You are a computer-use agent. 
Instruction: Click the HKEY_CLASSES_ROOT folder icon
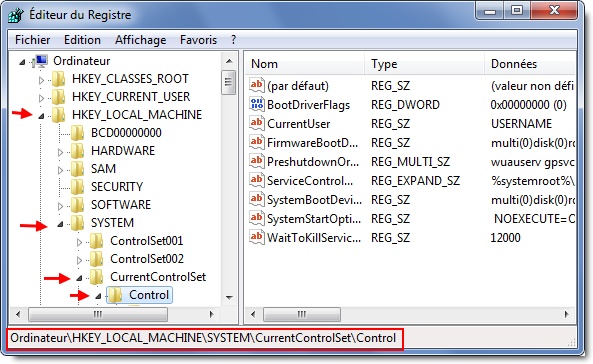(x=59, y=79)
